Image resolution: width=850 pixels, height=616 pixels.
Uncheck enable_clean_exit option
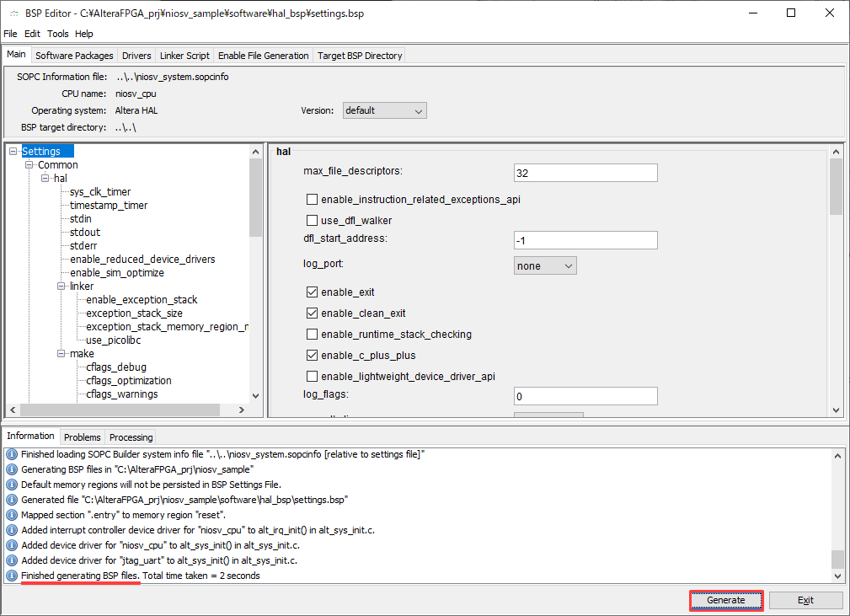click(312, 313)
